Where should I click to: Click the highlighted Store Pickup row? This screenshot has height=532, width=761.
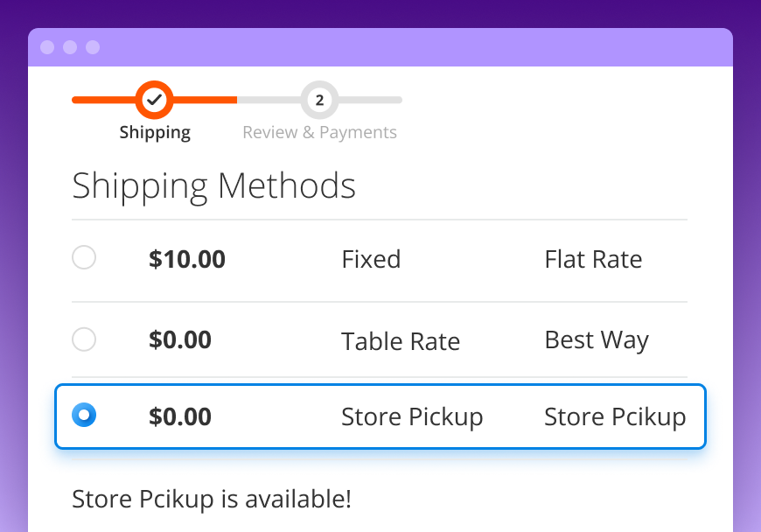[380, 417]
